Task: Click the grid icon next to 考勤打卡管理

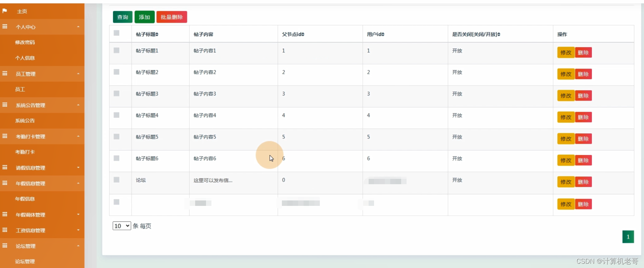Action: point(5,136)
